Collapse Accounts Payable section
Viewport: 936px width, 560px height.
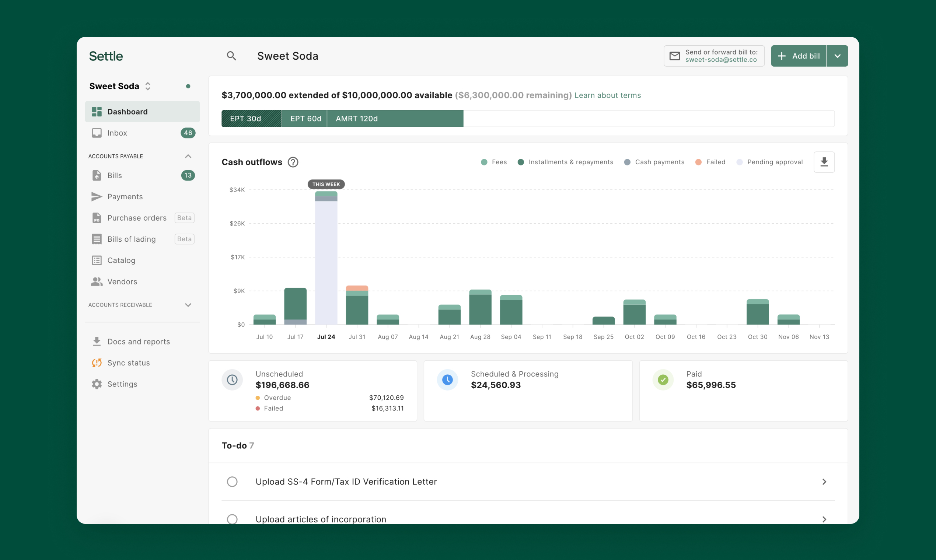click(188, 156)
